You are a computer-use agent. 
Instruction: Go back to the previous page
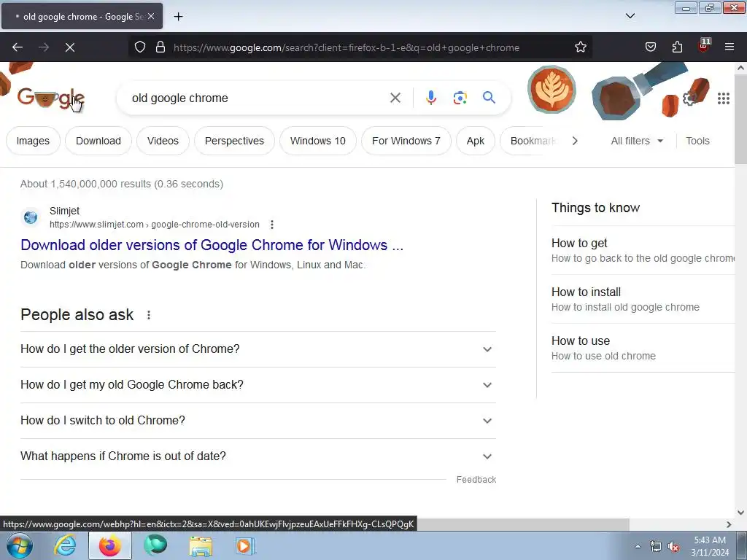(18, 47)
